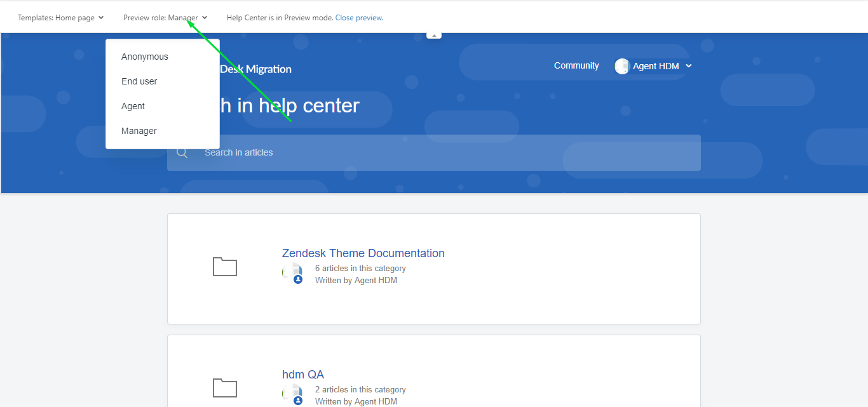Expand the Preview role: Manager dropdown

165,18
